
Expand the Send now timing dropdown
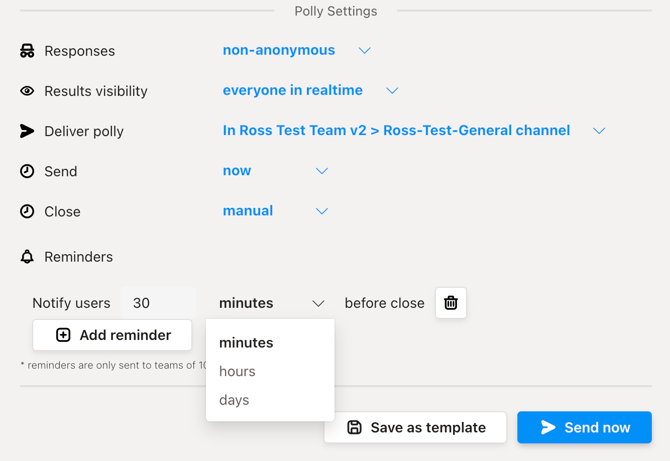pos(275,171)
